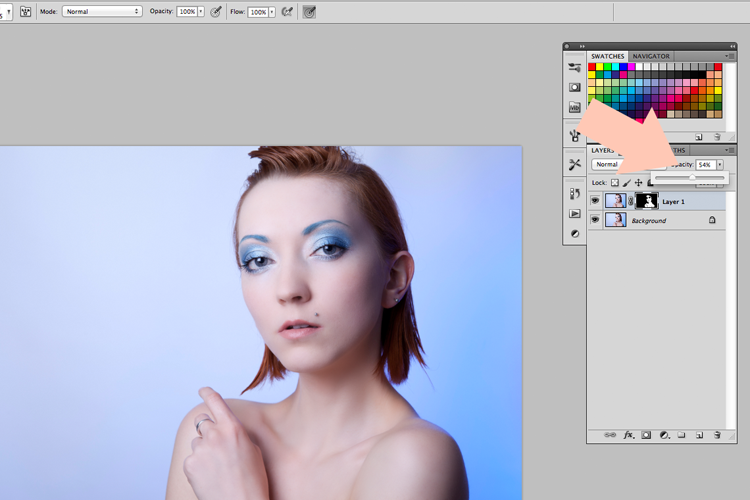Open the layer style fx menu
Viewport: 750px width, 500px height.
629,435
